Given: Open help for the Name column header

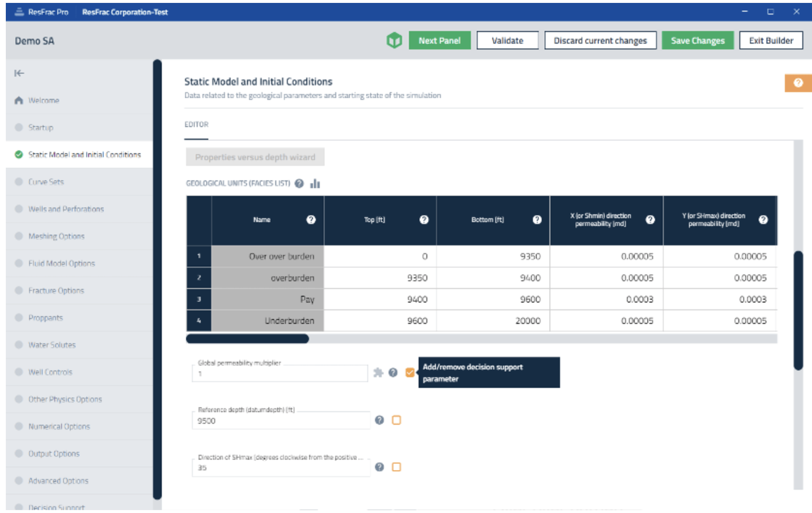Looking at the screenshot, I should tap(311, 220).
